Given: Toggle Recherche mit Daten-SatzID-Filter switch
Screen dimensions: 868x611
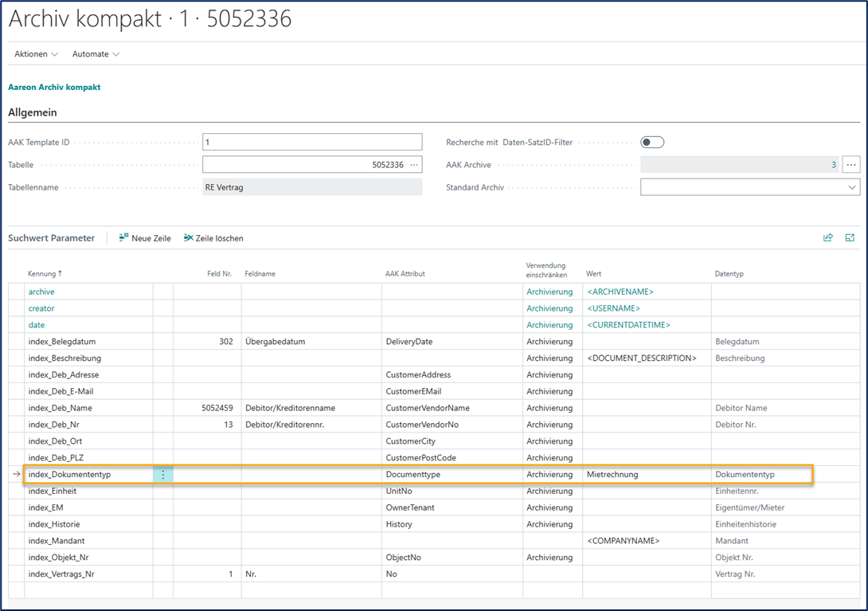Looking at the screenshot, I should [651, 143].
